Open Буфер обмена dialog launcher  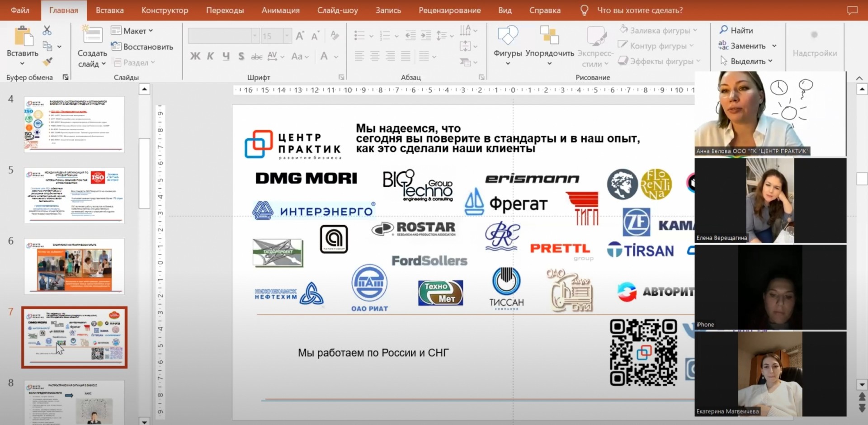[x=66, y=77]
